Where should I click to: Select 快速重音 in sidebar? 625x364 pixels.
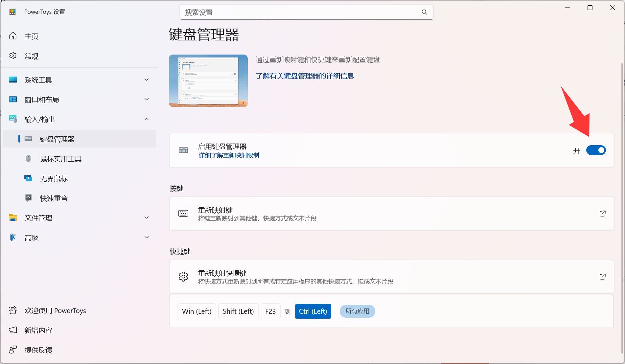pos(80,198)
